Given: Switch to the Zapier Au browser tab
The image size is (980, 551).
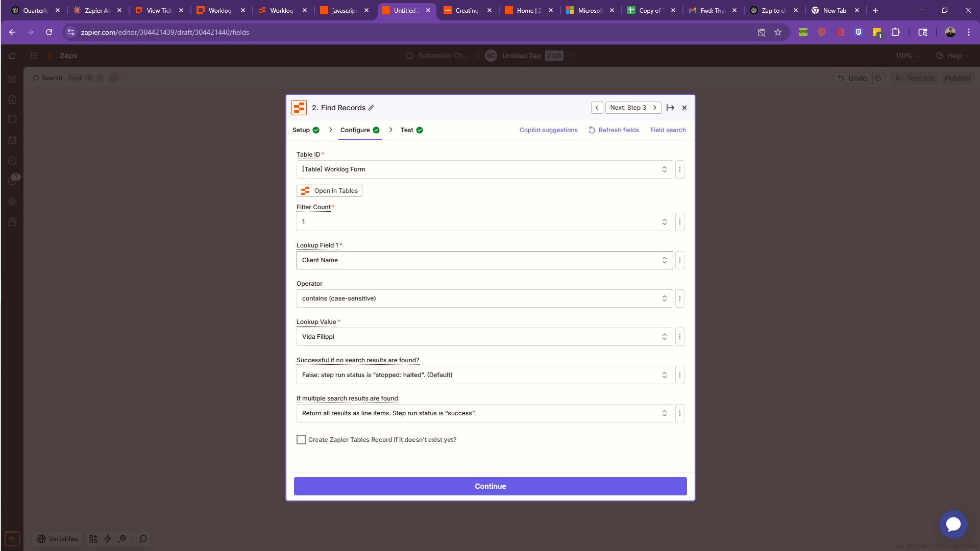Looking at the screenshot, I should [x=97, y=10].
